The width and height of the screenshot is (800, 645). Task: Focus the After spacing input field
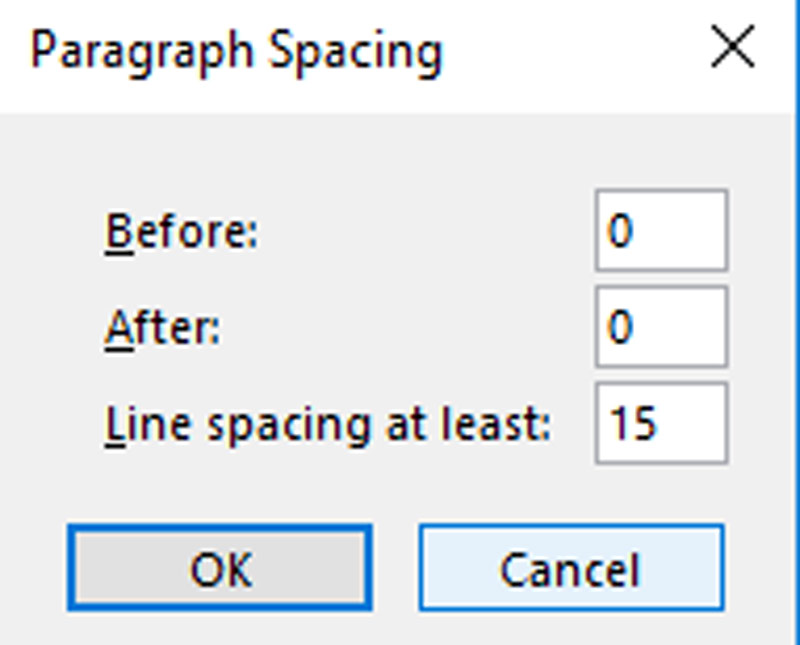click(x=661, y=327)
